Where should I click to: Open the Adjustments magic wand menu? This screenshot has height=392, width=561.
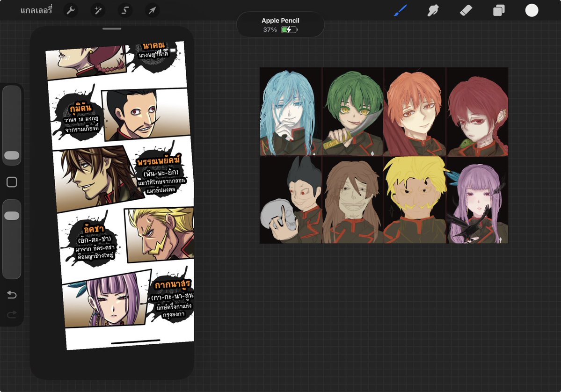pyautogui.click(x=98, y=10)
